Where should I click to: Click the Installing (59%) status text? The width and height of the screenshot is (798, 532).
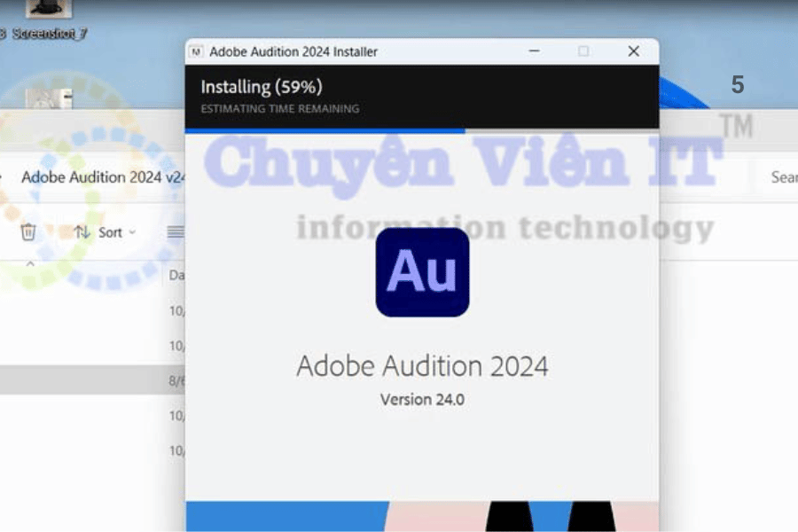(x=262, y=87)
